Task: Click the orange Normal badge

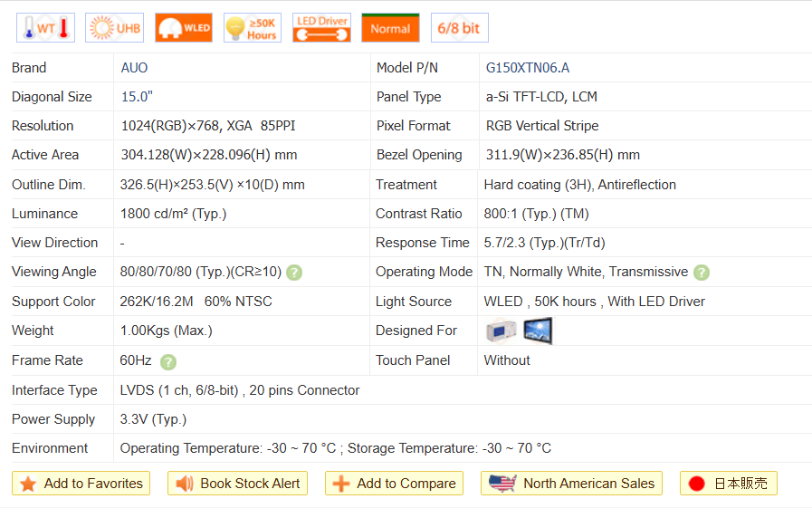Action: 390,28
